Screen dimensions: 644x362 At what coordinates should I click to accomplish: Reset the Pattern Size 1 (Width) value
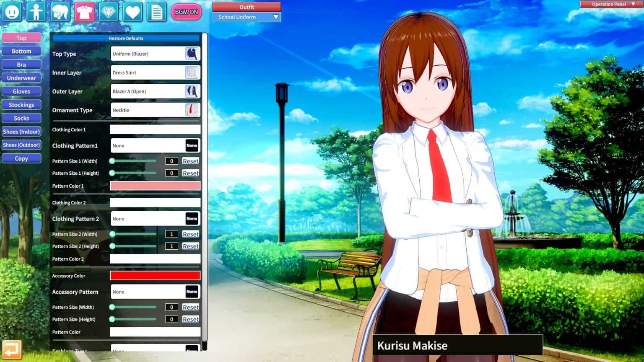pos(191,161)
